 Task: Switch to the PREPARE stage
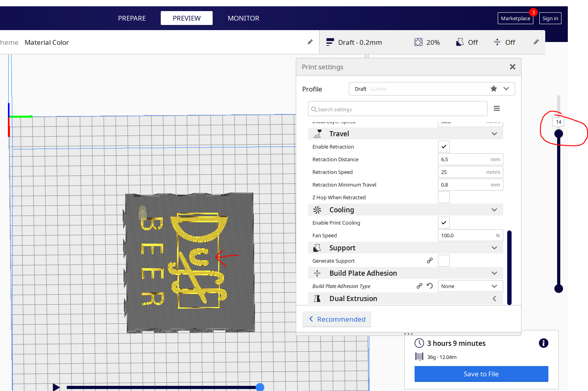132,18
